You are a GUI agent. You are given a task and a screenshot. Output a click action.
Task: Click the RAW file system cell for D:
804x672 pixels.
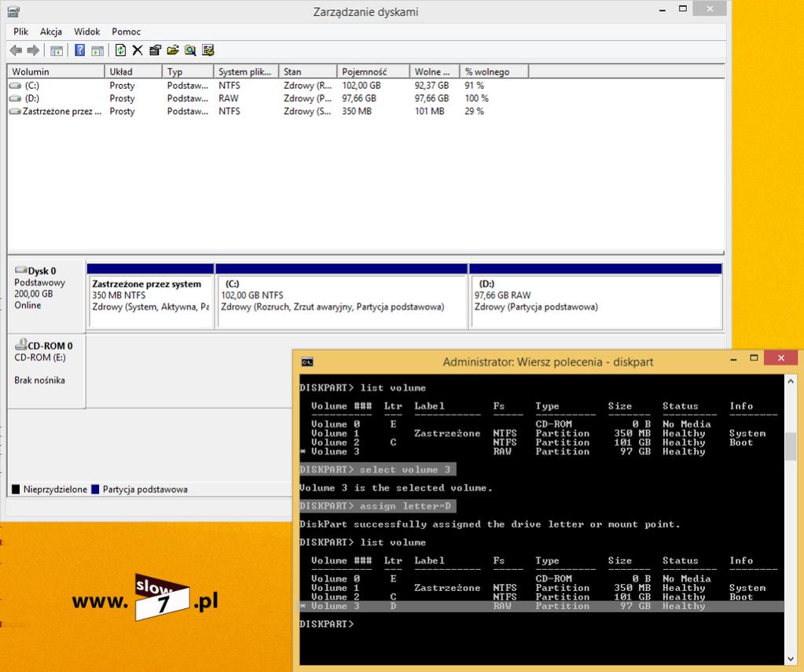coord(229,98)
